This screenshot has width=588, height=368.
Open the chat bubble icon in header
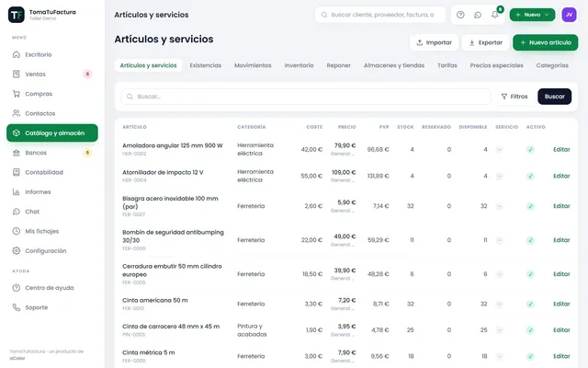(x=478, y=15)
